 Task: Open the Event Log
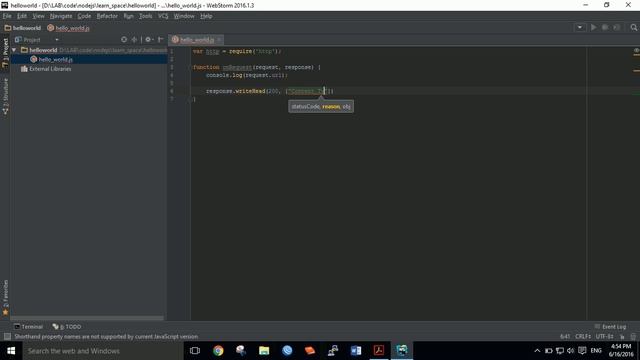(610, 327)
